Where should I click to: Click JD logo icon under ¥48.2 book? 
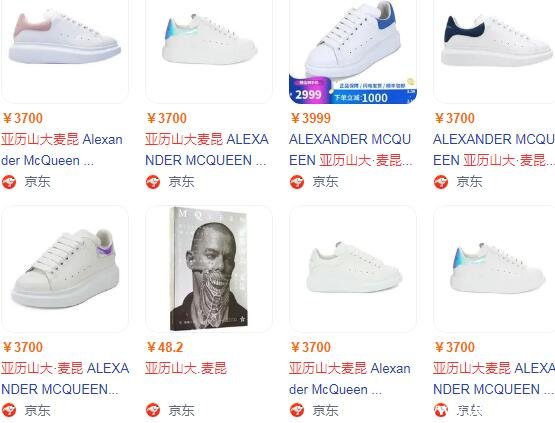tap(153, 410)
